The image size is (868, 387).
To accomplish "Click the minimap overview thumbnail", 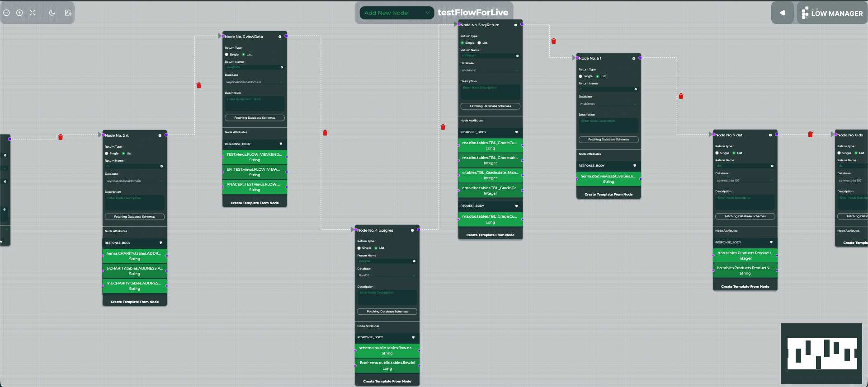I will click(821, 354).
